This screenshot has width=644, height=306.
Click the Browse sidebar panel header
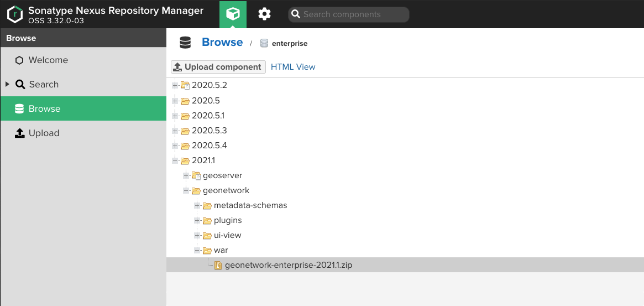[83, 38]
